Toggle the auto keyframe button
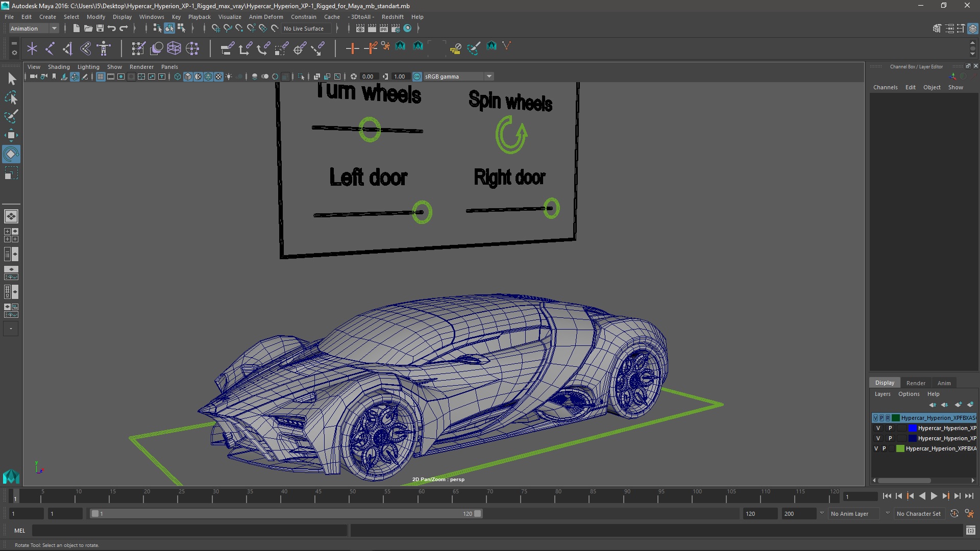 click(954, 514)
